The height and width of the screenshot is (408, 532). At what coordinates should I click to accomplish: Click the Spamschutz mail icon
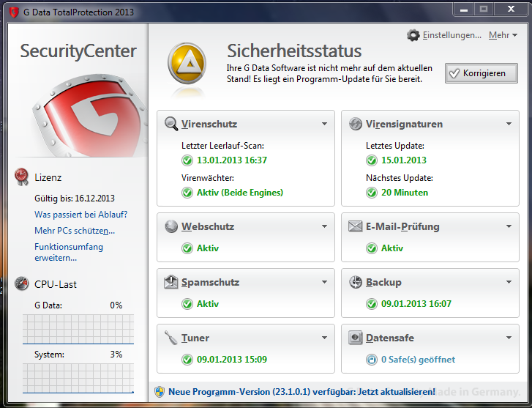click(171, 282)
